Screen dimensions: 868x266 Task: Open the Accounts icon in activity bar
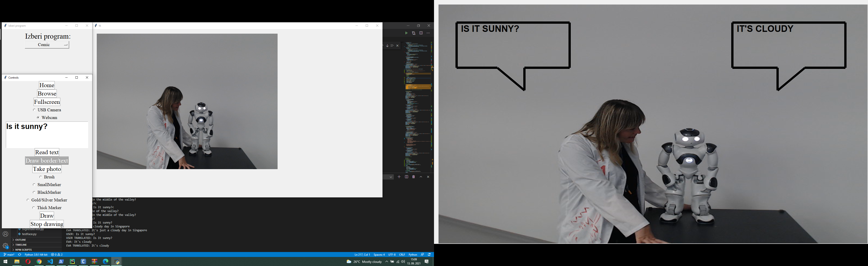pyautogui.click(x=5, y=234)
